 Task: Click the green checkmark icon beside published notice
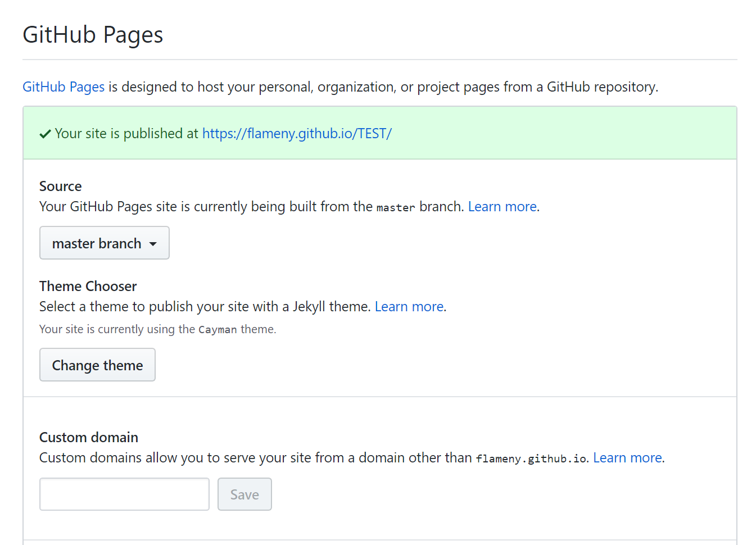pos(46,134)
